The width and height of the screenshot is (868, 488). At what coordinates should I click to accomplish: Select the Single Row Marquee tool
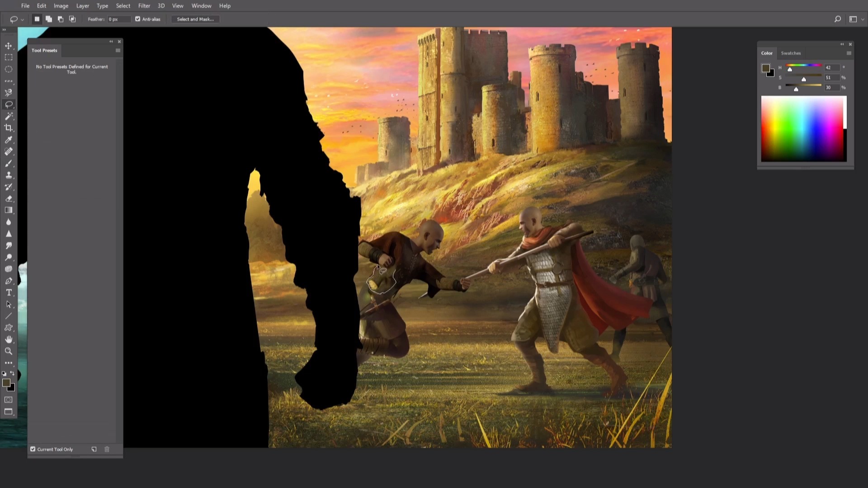tap(9, 81)
